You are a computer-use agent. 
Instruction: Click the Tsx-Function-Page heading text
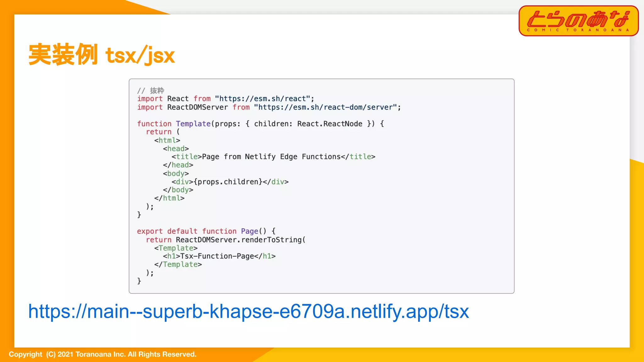217,256
